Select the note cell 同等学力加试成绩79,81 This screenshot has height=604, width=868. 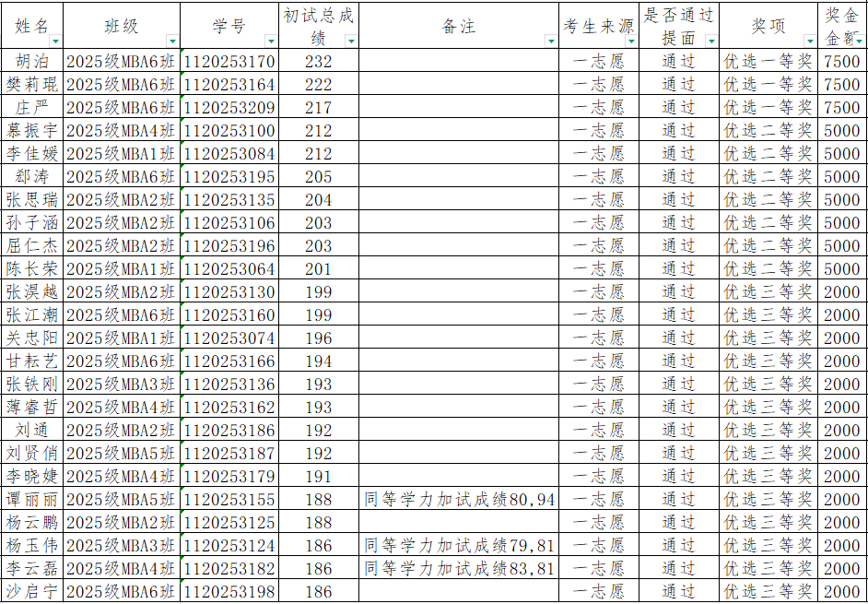point(459,546)
